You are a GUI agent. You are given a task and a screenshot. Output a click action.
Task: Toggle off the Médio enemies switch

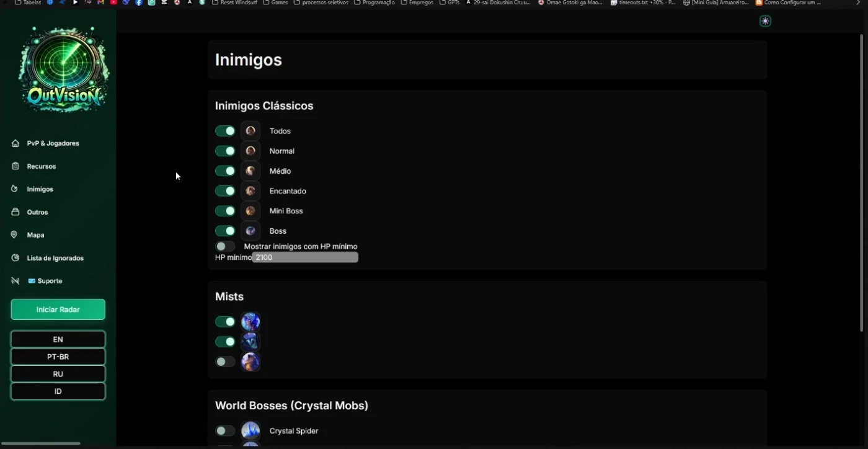225,171
